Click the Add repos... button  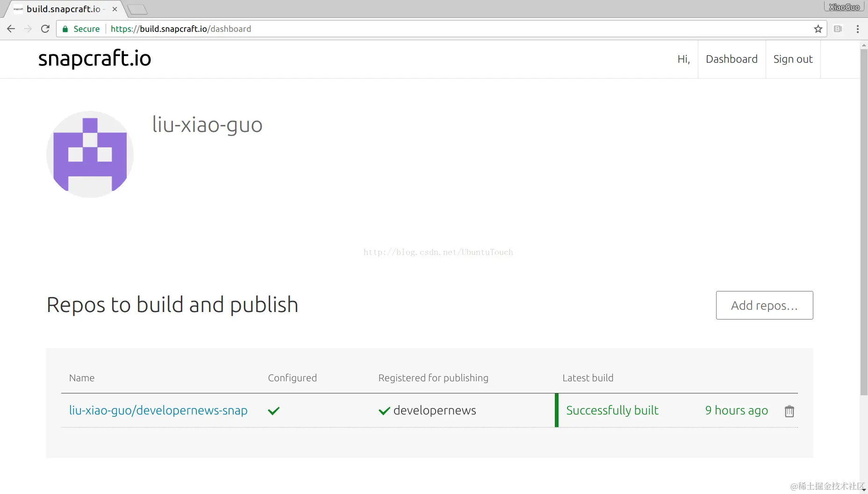[x=764, y=305]
